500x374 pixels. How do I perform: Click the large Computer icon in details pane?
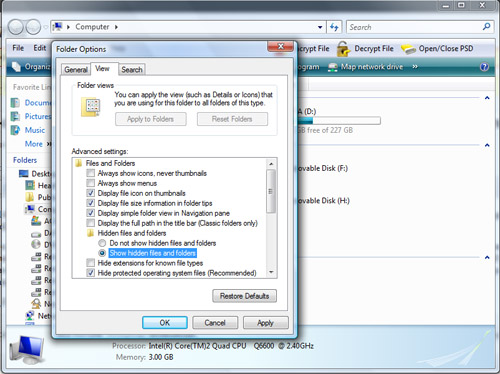(27, 349)
